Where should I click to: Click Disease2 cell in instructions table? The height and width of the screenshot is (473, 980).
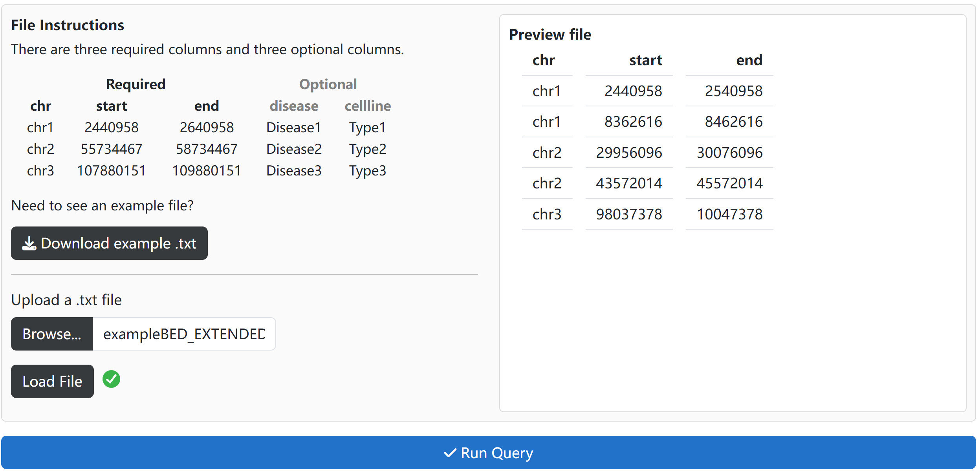tap(294, 149)
